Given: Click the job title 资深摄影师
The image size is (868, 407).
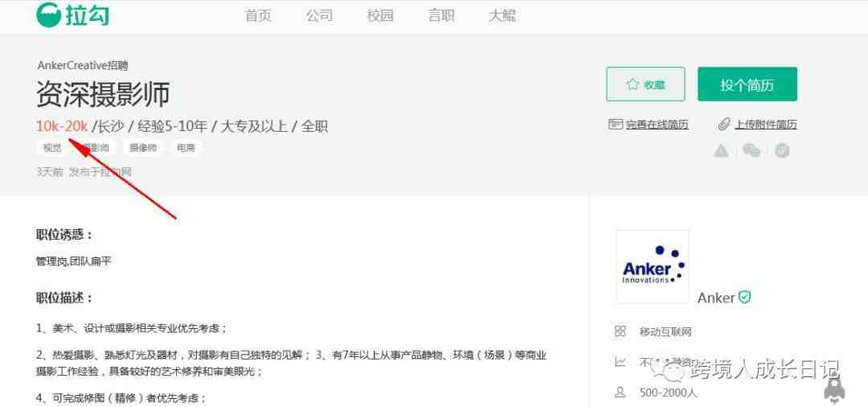Looking at the screenshot, I should tap(103, 94).
